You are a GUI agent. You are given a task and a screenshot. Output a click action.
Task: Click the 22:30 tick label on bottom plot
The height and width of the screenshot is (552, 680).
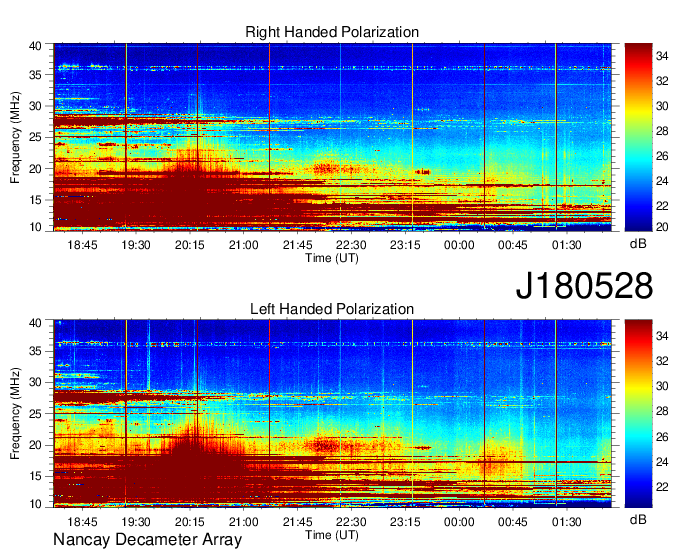coord(351,522)
